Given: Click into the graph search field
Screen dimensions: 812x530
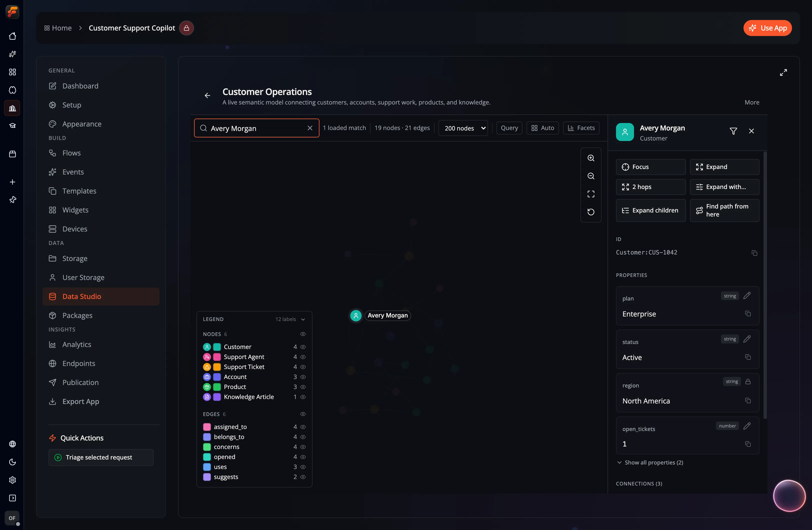Looking at the screenshot, I should pos(256,128).
